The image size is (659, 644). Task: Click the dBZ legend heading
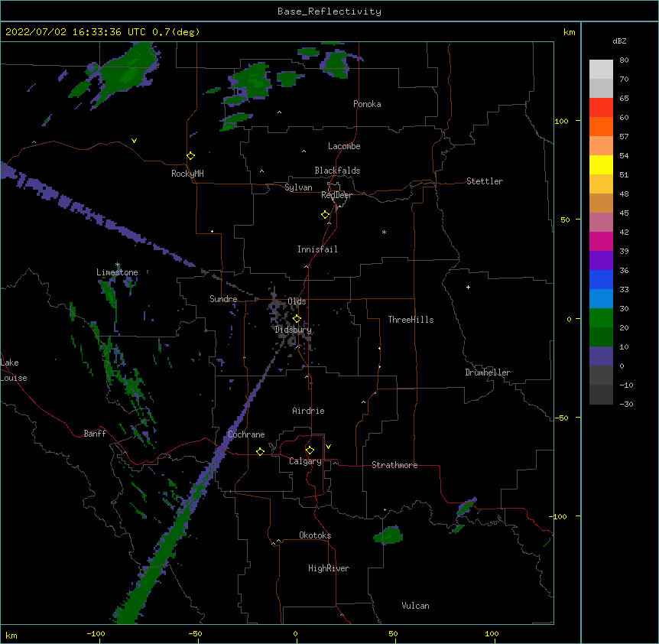[619, 41]
